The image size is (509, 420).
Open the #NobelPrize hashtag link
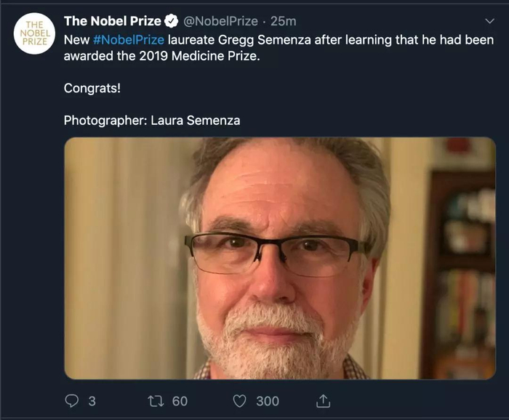click(x=129, y=39)
